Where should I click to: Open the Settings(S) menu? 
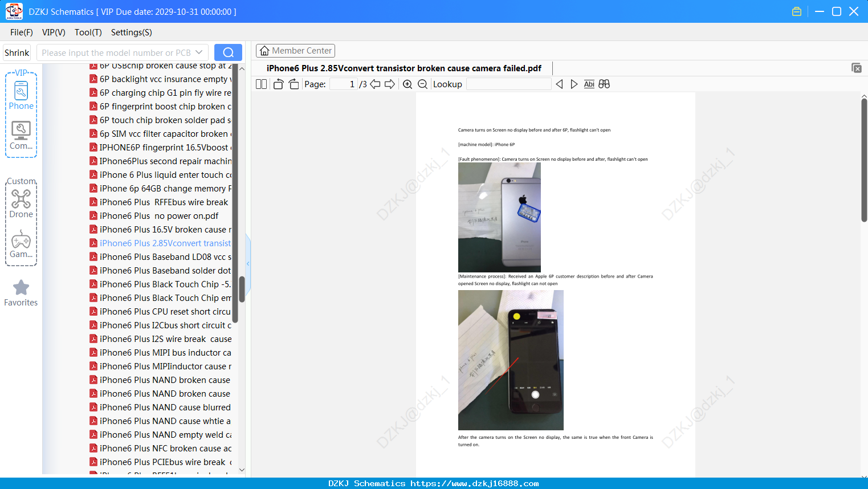(132, 32)
